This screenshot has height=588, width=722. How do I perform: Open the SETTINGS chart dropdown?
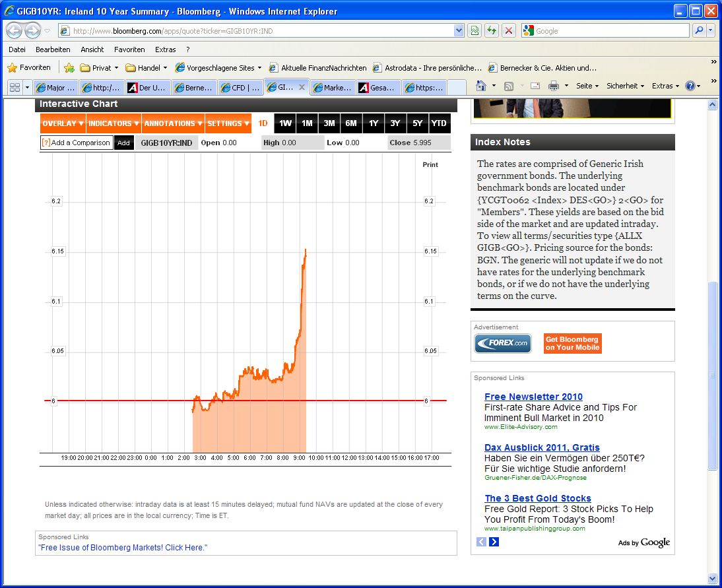pos(228,123)
